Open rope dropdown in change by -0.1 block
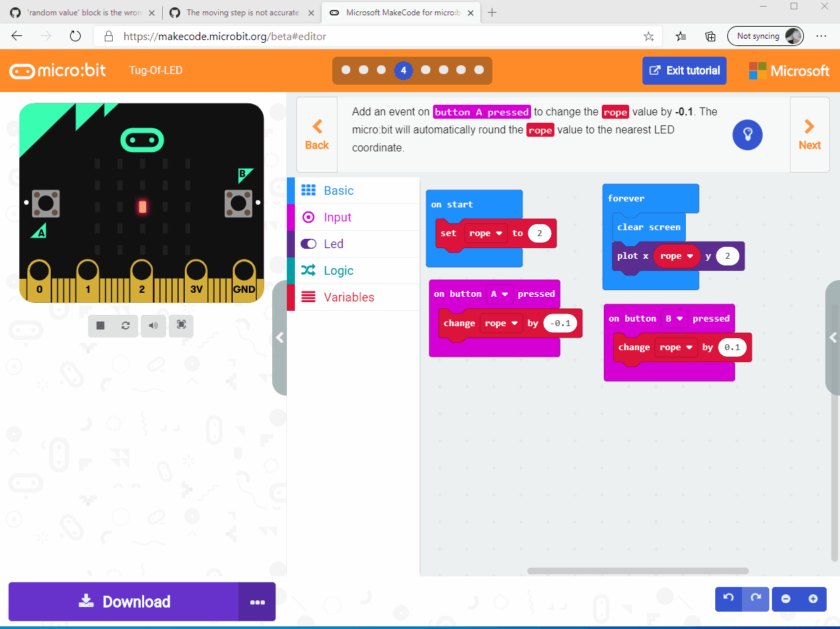The height and width of the screenshot is (629, 840). [x=501, y=324]
